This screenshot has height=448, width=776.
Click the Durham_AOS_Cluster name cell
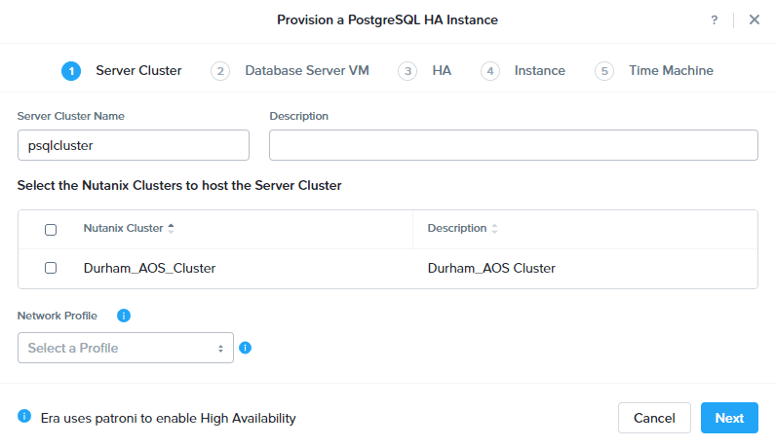[149, 268]
